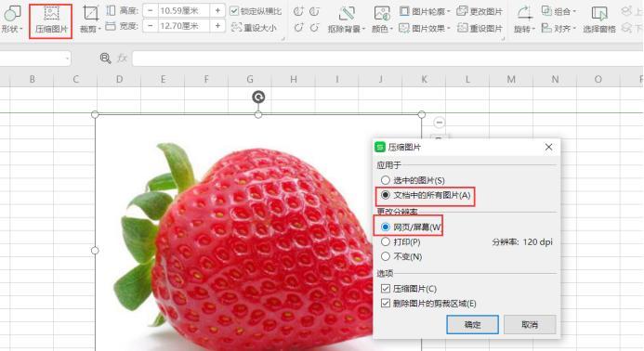Expand the 颜色 color dropdown

382,19
